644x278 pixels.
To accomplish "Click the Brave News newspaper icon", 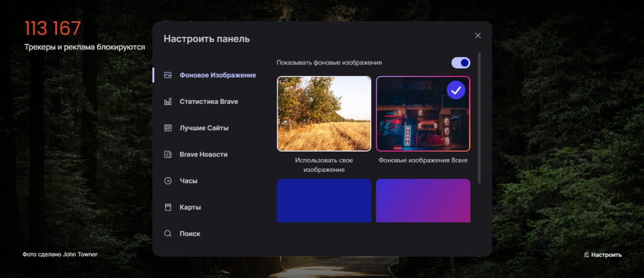I will pos(168,155).
